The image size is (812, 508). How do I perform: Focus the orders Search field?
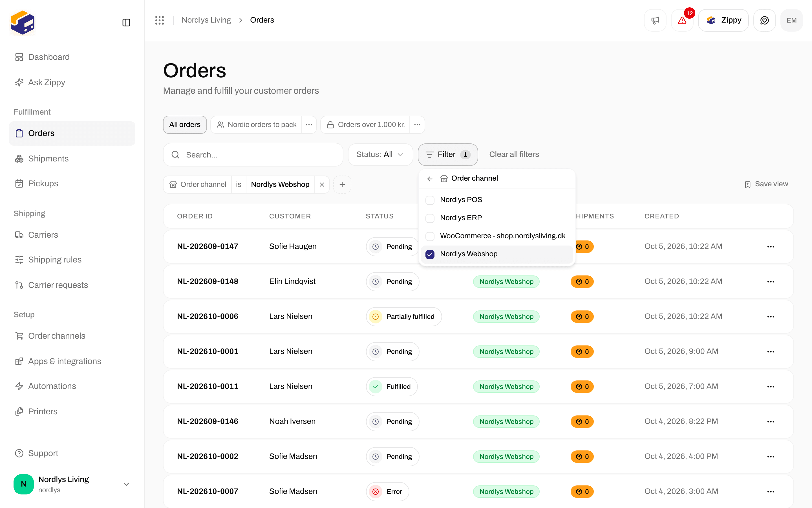pos(253,155)
